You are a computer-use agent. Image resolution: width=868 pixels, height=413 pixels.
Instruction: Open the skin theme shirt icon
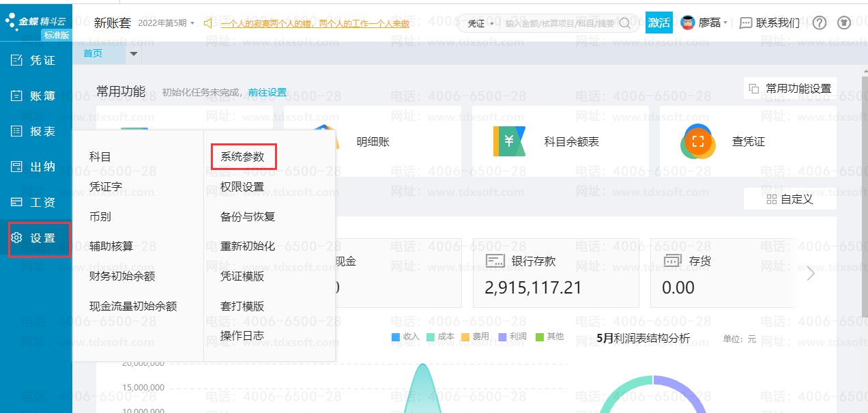pos(844,23)
